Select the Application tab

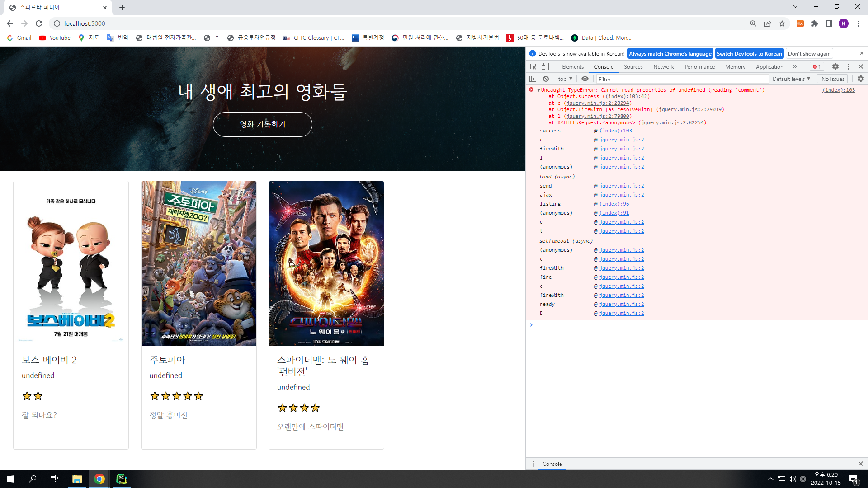(x=769, y=66)
